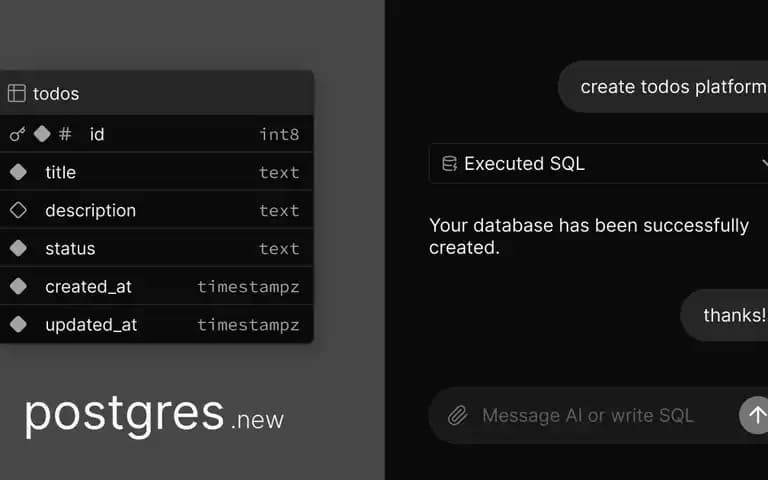The image size is (768, 480).
Task: Select the created_at column row
Action: tap(156, 287)
